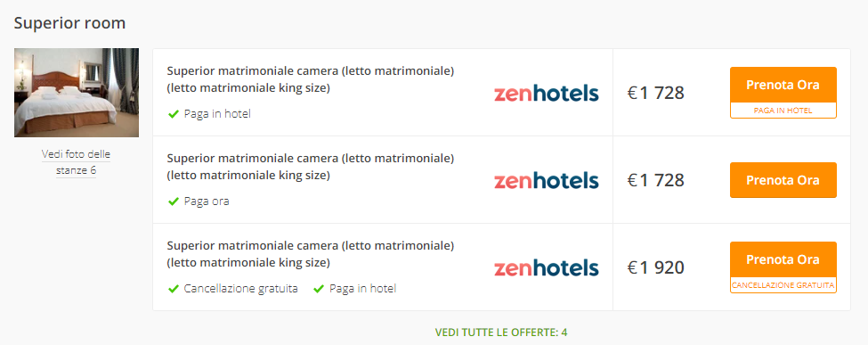Click Cancellazione gratuita text in third offer
868x345 pixels.
240,289
